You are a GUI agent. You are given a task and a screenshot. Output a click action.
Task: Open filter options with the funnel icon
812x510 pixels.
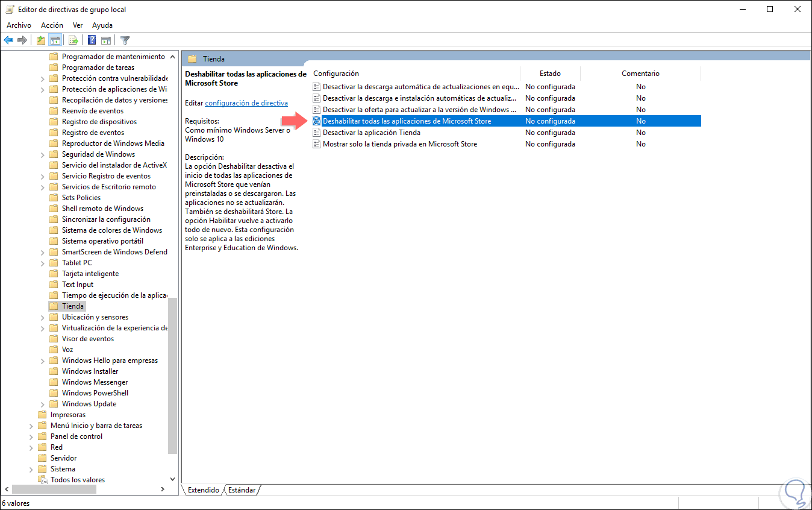pos(125,40)
